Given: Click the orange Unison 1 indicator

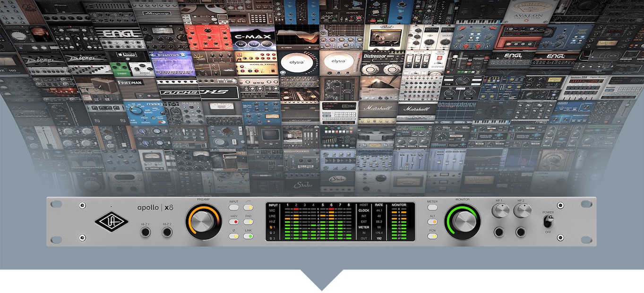Looking at the screenshot, I should tap(272, 227).
